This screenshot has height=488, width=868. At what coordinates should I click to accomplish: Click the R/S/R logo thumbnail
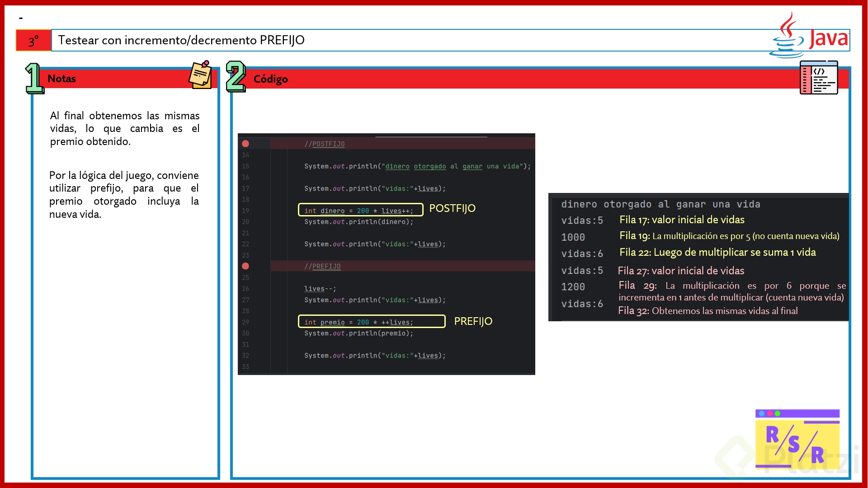[797, 439]
